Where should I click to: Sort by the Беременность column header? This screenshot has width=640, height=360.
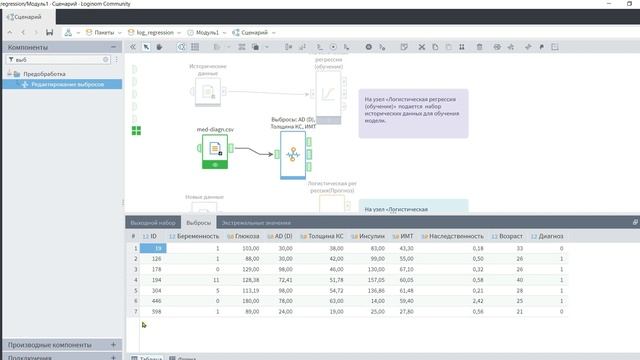(x=194, y=236)
